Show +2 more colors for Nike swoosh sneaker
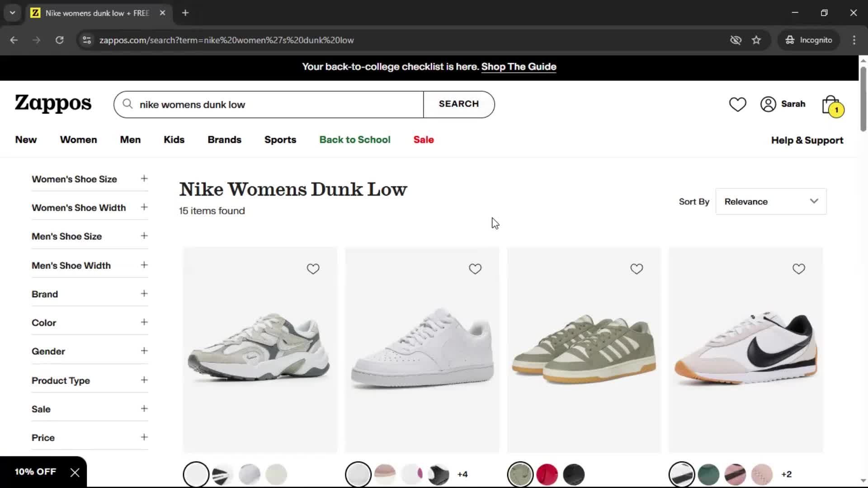 [x=787, y=474]
